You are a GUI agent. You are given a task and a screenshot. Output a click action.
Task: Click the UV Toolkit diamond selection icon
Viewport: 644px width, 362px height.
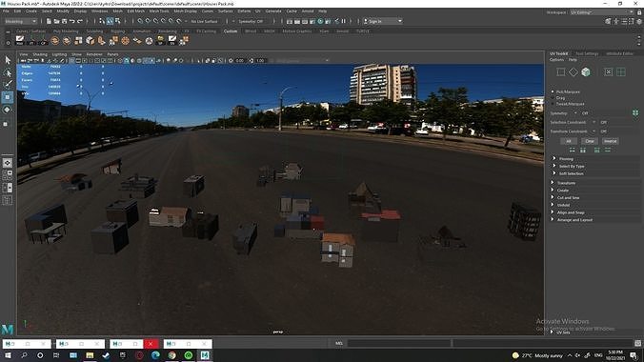(573, 71)
